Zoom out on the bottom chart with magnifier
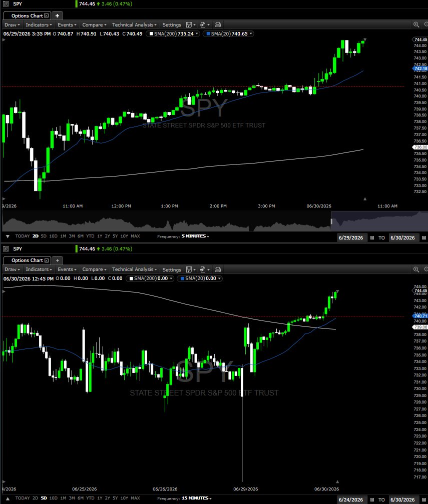Screen dimensions: 428x504 coord(426,269)
